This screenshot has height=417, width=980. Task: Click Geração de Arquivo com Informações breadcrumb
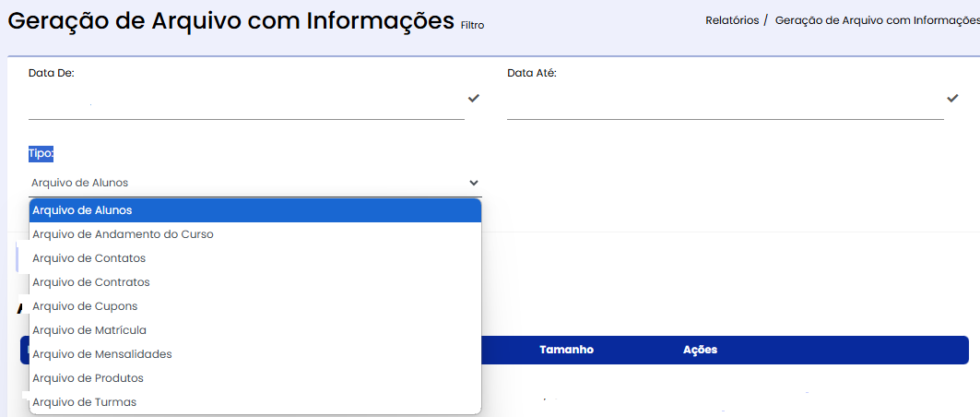pyautogui.click(x=878, y=20)
